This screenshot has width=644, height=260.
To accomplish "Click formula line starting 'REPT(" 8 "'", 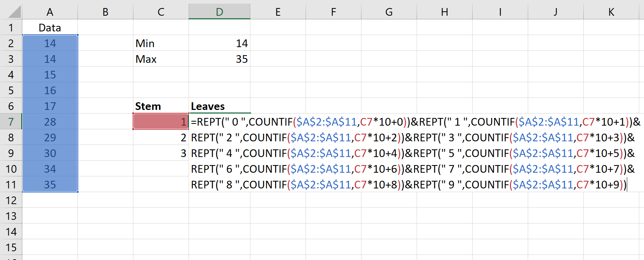I will click(x=409, y=184).
